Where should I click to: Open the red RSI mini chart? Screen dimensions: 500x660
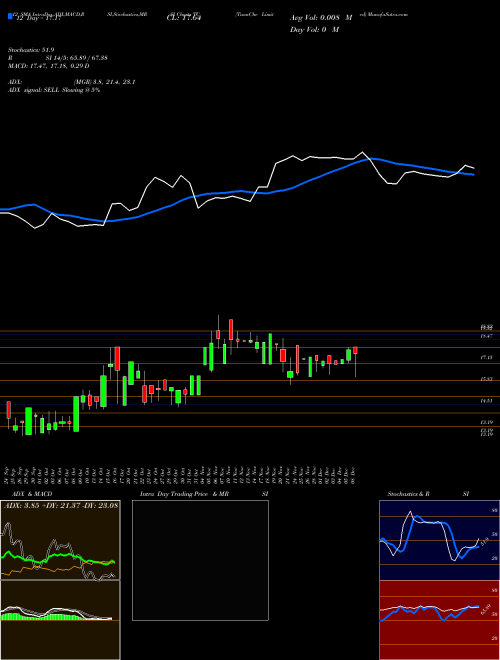click(439, 620)
